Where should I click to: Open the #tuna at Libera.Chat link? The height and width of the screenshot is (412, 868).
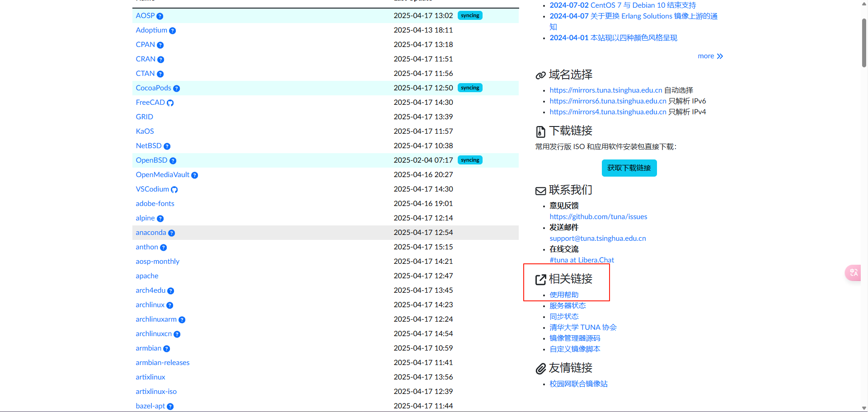pyautogui.click(x=582, y=260)
